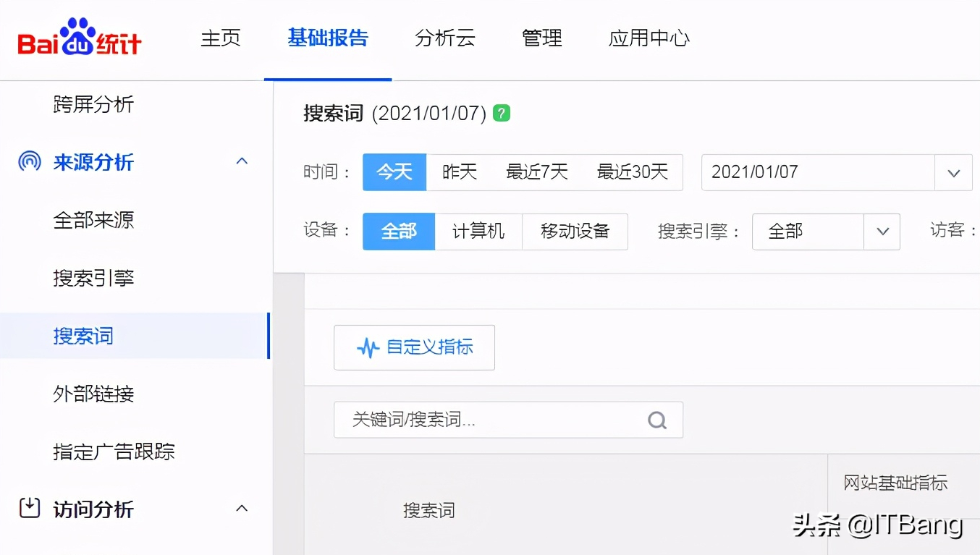Click the pulse icon on 自定义指标
Image resolution: width=980 pixels, height=555 pixels.
(368, 348)
